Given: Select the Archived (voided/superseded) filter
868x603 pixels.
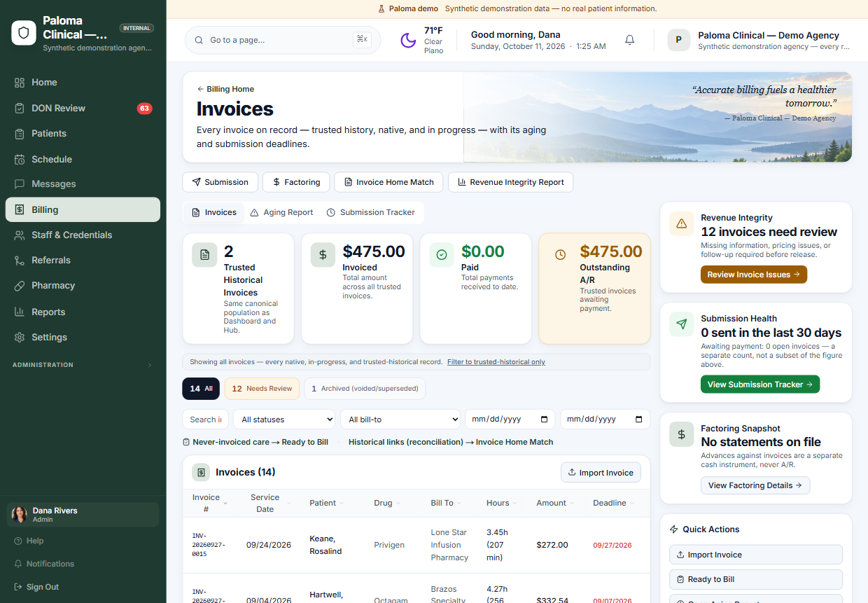Looking at the screenshot, I should 365,389.
